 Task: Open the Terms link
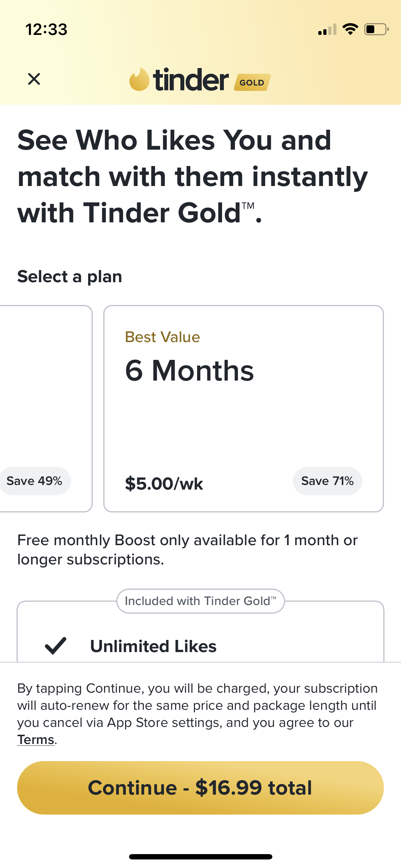(36, 740)
